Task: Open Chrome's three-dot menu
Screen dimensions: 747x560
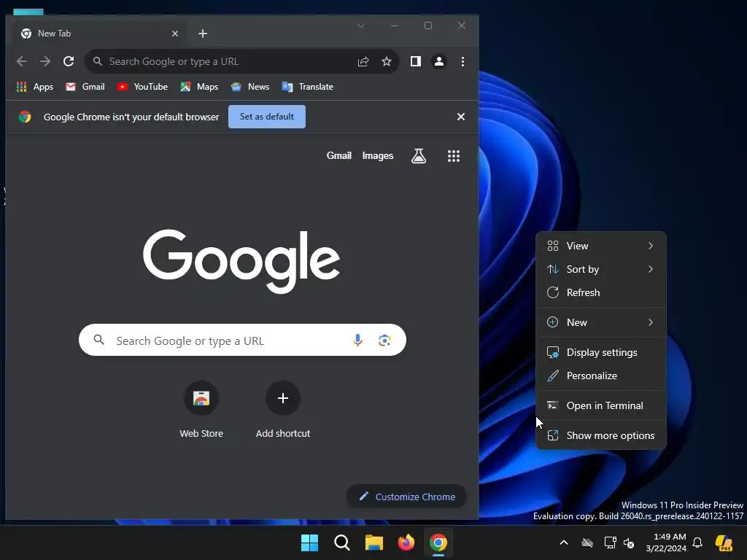Action: coord(462,61)
